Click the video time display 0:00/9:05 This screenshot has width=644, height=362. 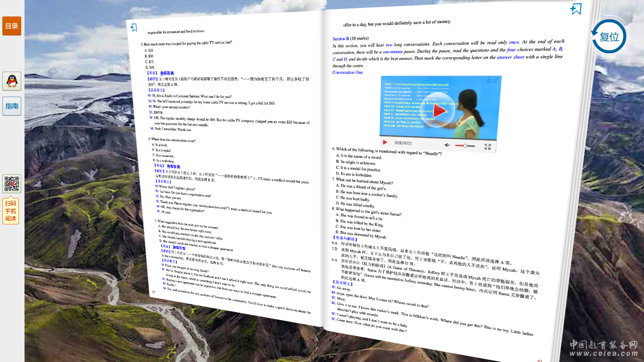(x=403, y=143)
